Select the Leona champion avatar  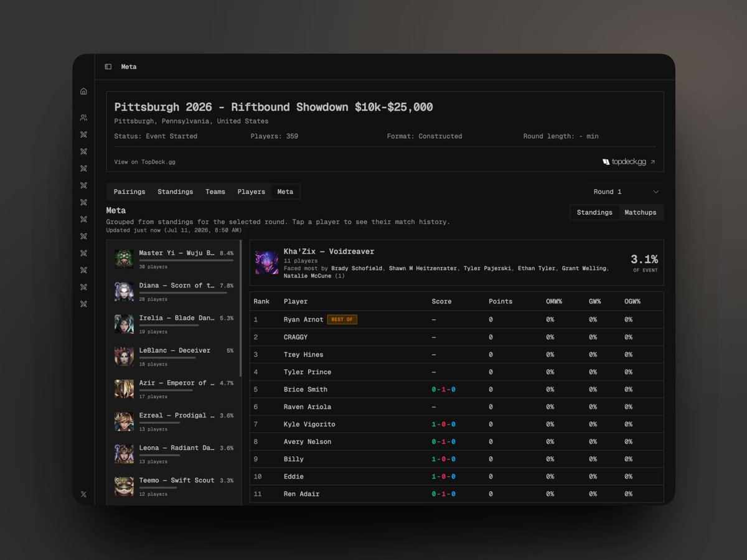click(x=124, y=454)
